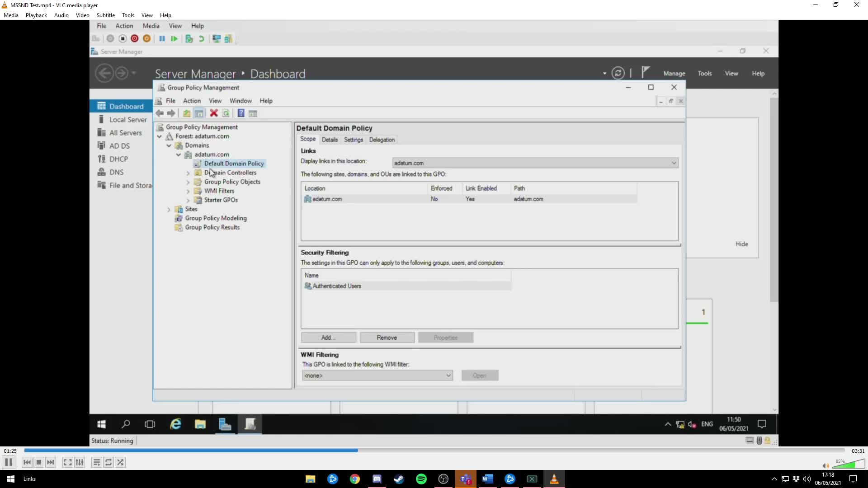Open Server Manager Manage menu
The width and height of the screenshot is (868, 488).
pyautogui.click(x=674, y=73)
